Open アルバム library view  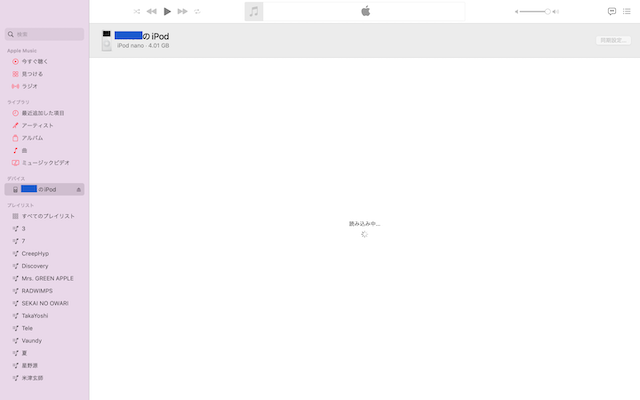pos(44,138)
